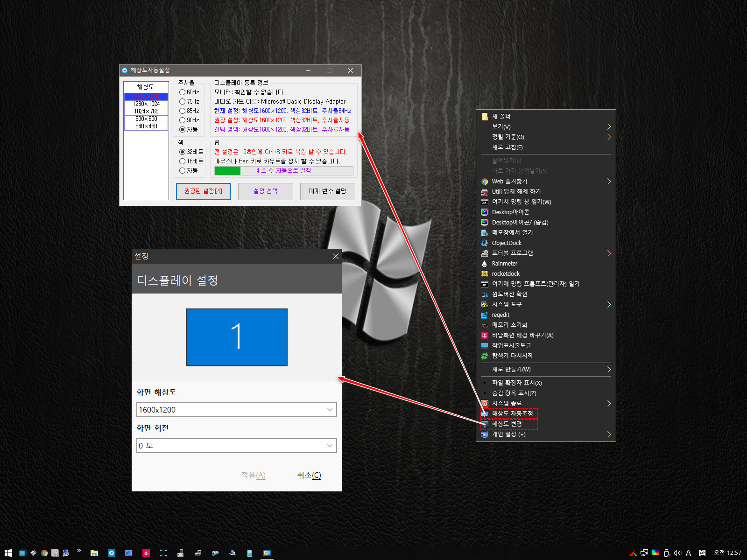Viewport: 747px width, 560px height.
Task: Select the 32비트 color depth
Action: [183, 152]
